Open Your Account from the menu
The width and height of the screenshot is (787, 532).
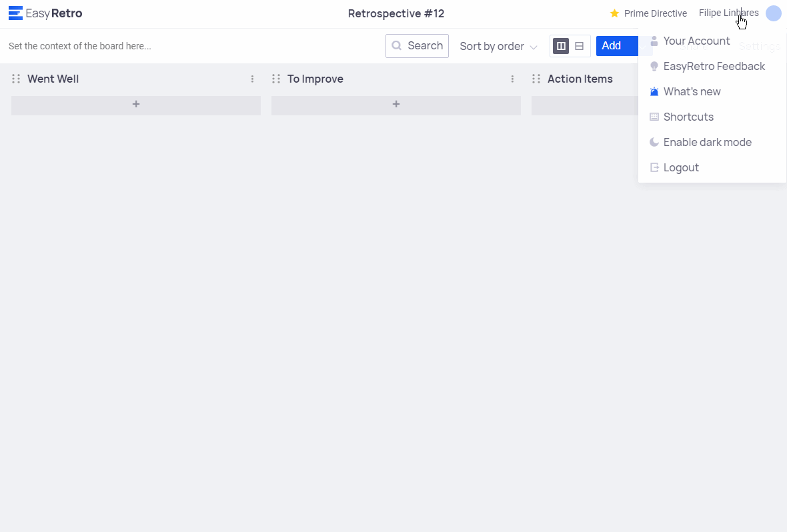pos(696,41)
